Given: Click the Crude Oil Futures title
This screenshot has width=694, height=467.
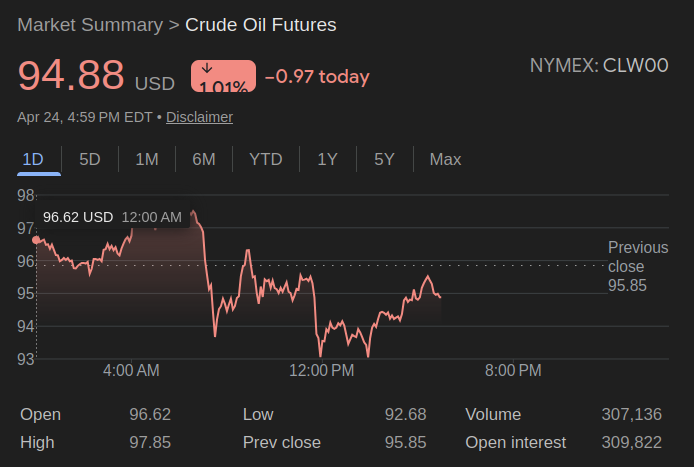Looking at the screenshot, I should pos(261,24).
